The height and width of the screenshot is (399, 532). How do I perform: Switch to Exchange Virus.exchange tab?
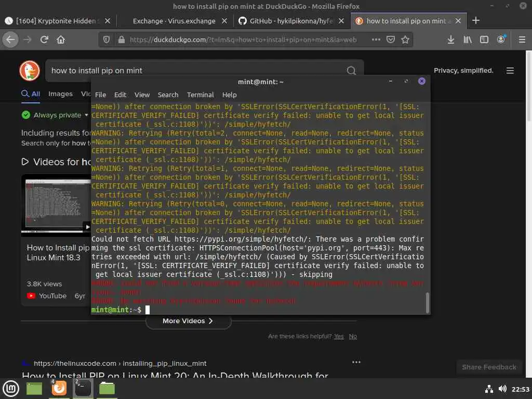coord(174,21)
